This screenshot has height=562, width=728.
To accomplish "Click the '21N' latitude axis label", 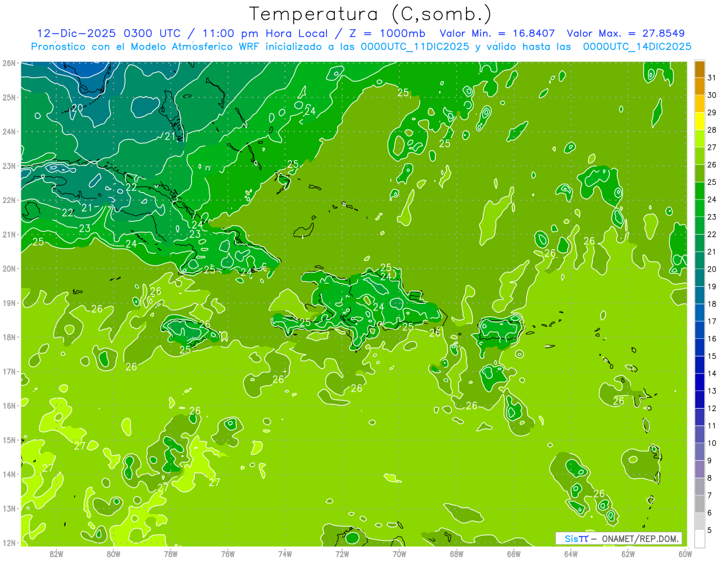I will (x=8, y=234).
